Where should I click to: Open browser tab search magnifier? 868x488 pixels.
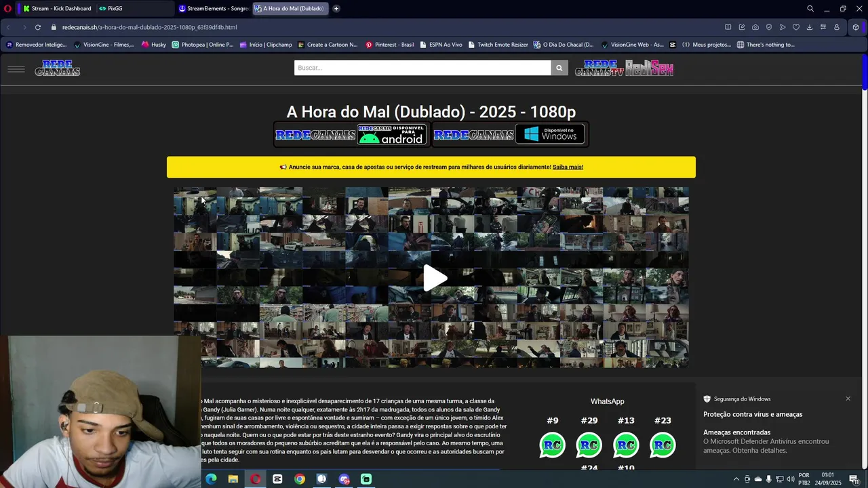[810, 9]
